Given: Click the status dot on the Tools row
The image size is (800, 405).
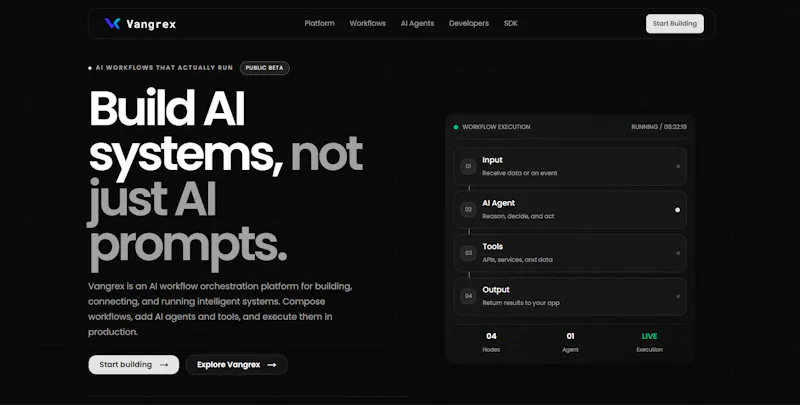Looking at the screenshot, I should click(x=678, y=253).
